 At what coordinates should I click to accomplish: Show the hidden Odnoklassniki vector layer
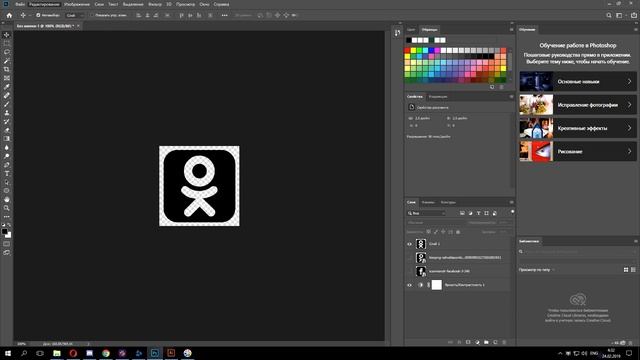tap(409, 258)
